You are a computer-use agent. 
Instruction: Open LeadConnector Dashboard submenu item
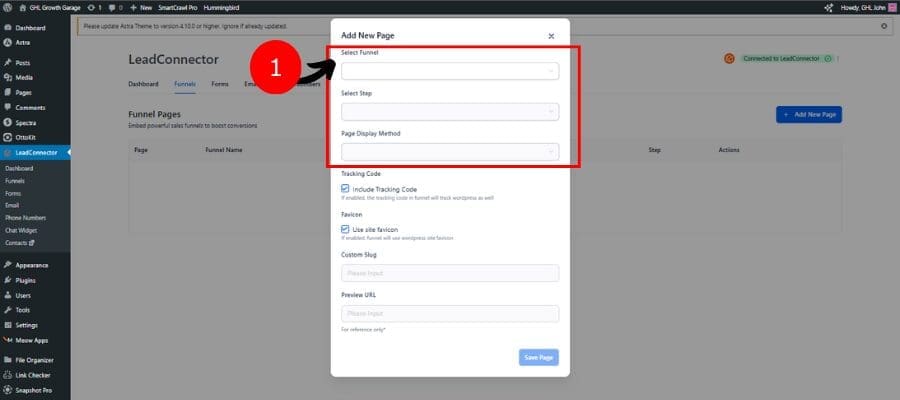(19, 169)
